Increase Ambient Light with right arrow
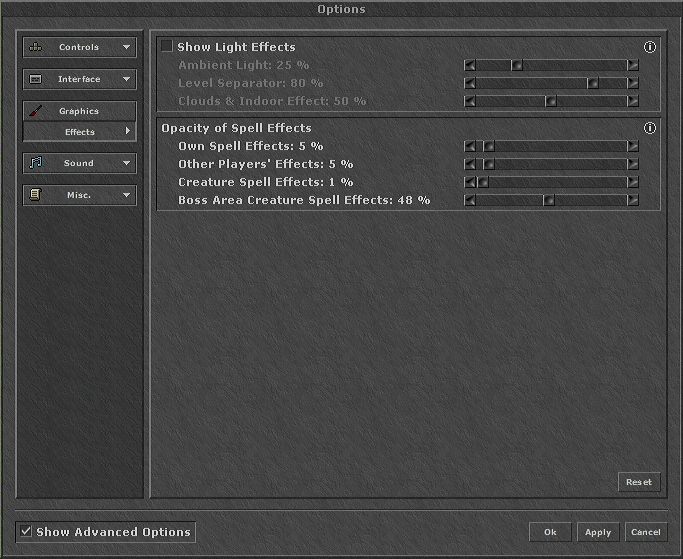This screenshot has width=683, height=559. [x=633, y=65]
